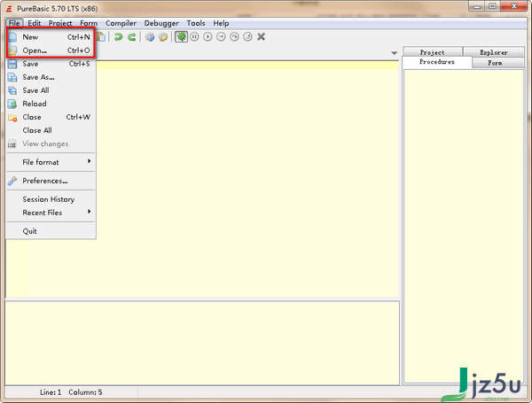
Task: Toggle the debugger bug icon
Action: tap(181, 36)
